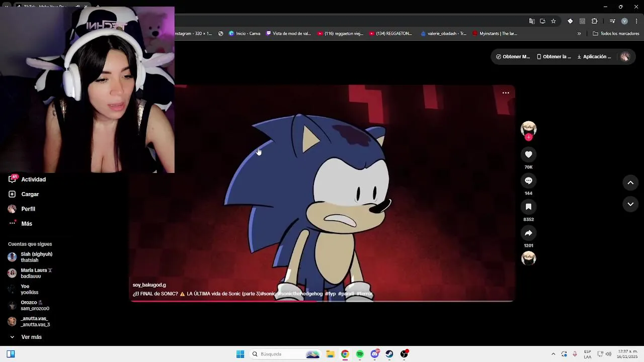
Task: Open followed account Yoe yoelkiss
Action: point(23,289)
